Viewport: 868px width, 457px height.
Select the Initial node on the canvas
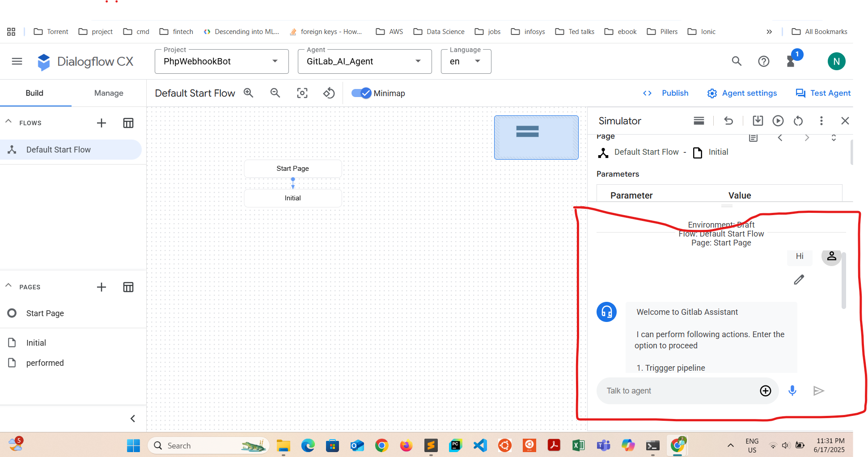click(x=293, y=198)
